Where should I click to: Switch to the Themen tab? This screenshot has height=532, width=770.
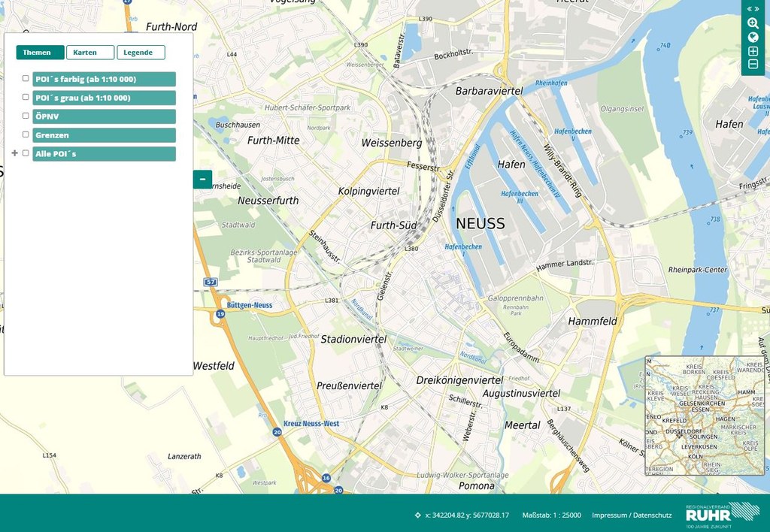point(41,53)
